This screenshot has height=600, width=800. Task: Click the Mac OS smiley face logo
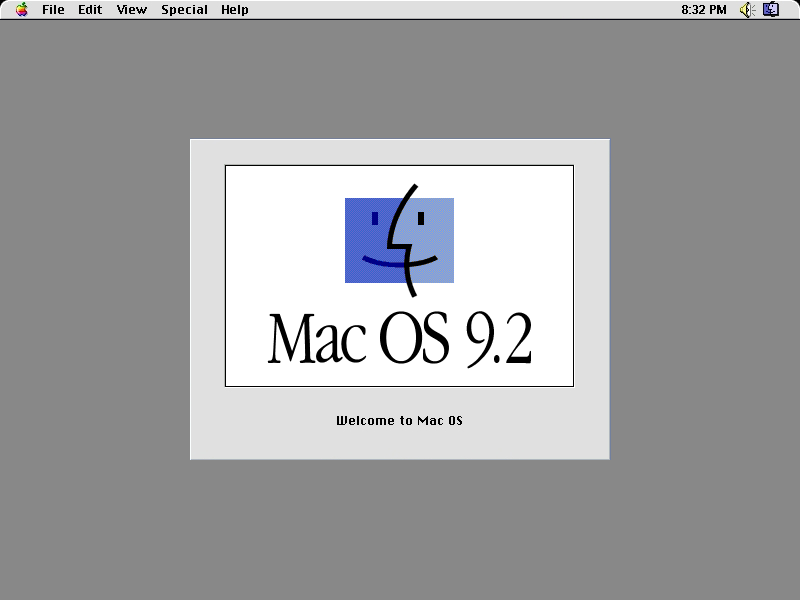coord(398,238)
